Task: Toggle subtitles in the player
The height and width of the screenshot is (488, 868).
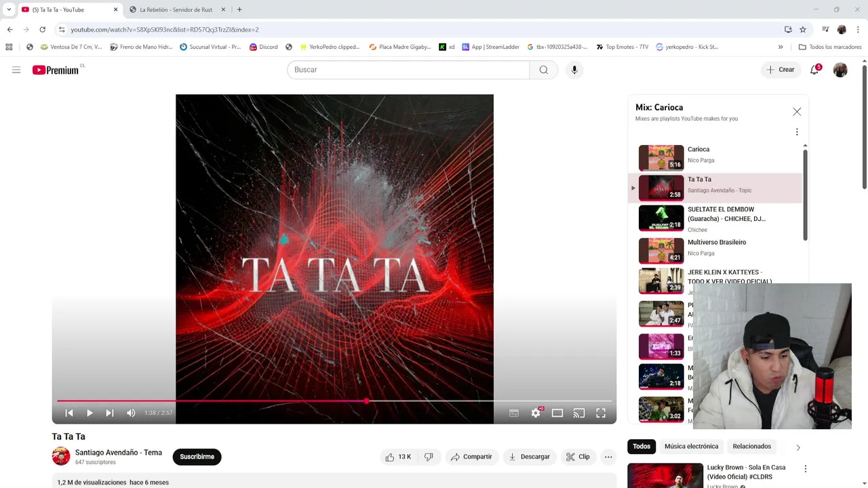Action: click(x=514, y=413)
